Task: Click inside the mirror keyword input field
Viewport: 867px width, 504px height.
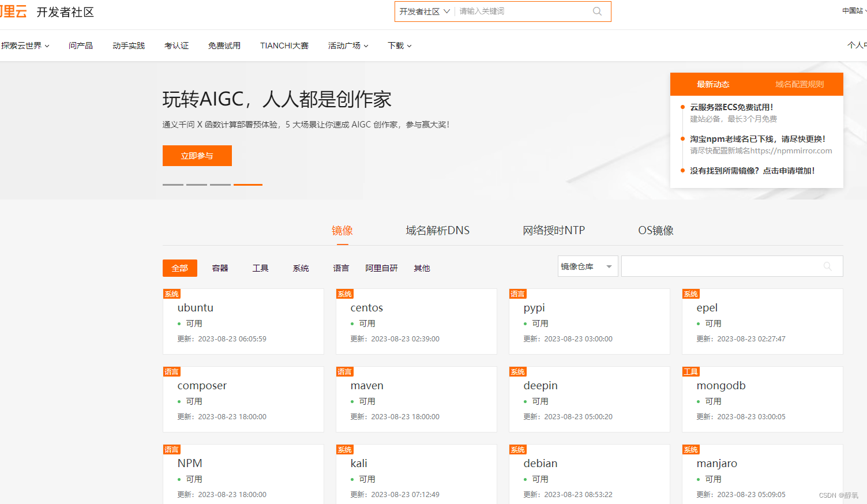Action: click(x=721, y=266)
